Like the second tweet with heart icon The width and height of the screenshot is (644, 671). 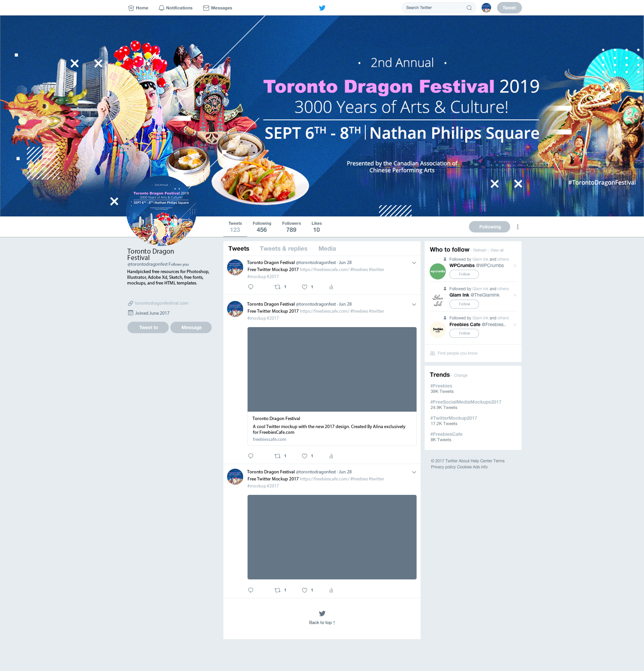[305, 456]
